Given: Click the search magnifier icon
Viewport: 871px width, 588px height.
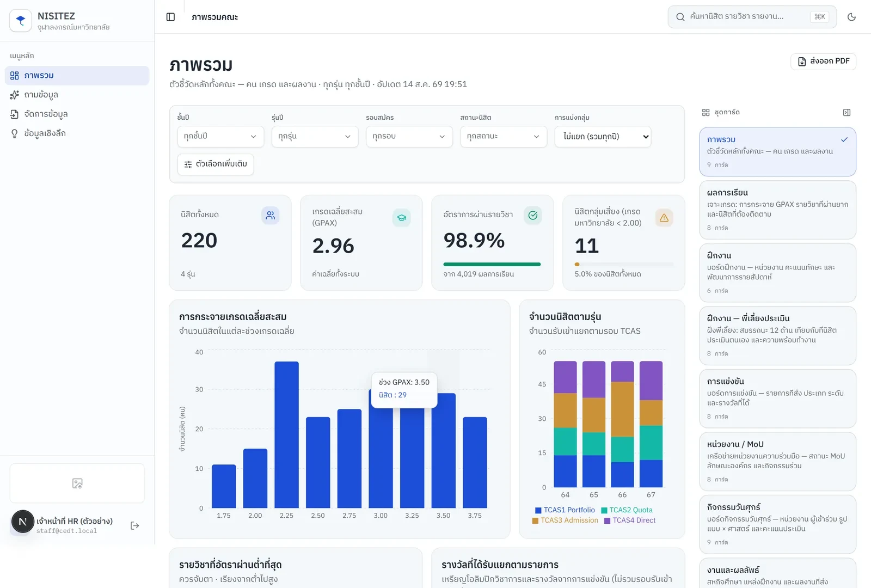Looking at the screenshot, I should point(680,17).
